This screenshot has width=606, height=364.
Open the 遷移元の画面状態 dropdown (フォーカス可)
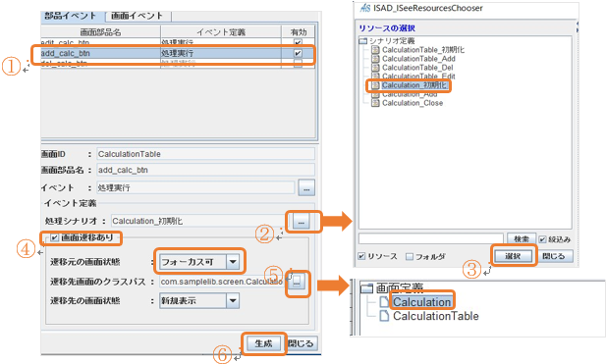(199, 262)
